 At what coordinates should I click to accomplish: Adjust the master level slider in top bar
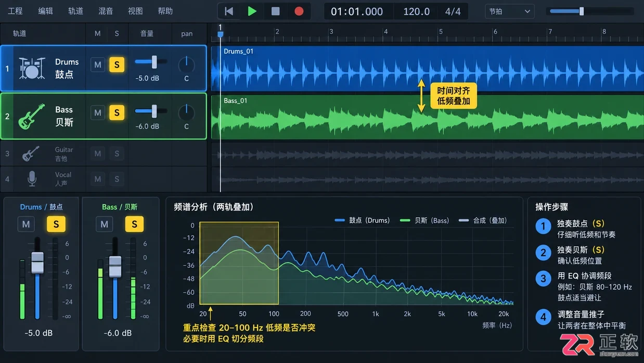point(582,11)
